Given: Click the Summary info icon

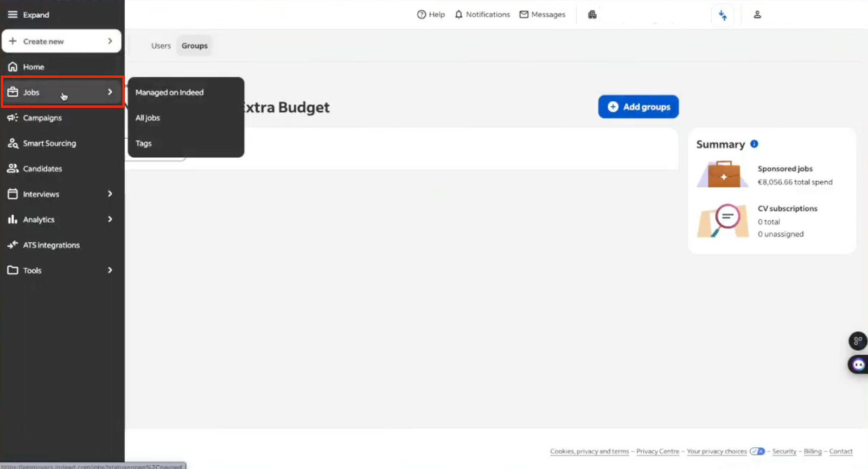Looking at the screenshot, I should tap(754, 144).
